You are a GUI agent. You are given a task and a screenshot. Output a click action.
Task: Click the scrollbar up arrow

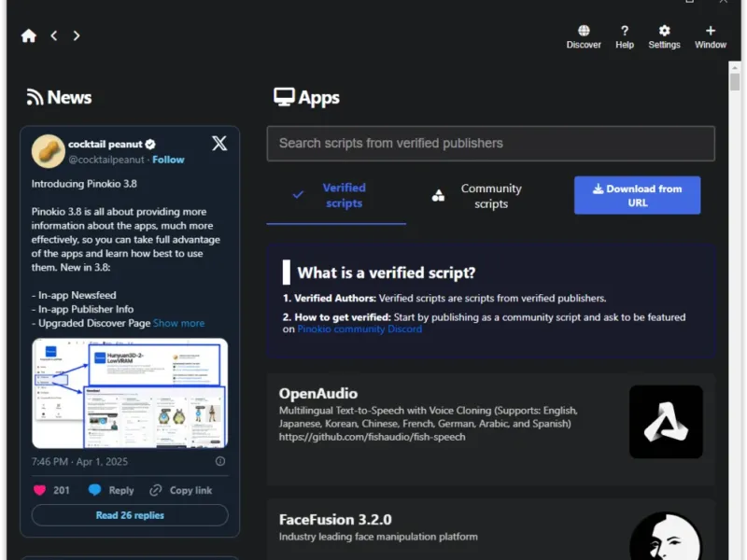point(735,67)
